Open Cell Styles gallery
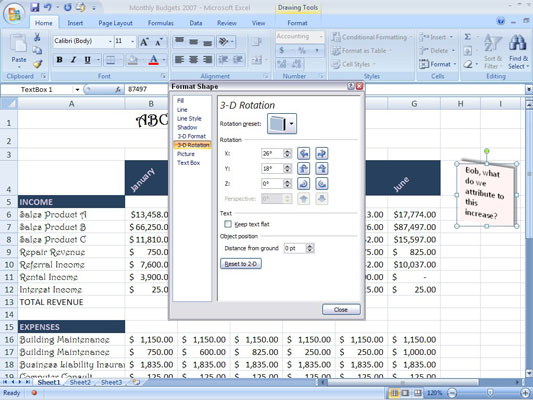533x400 pixels. tap(354, 64)
